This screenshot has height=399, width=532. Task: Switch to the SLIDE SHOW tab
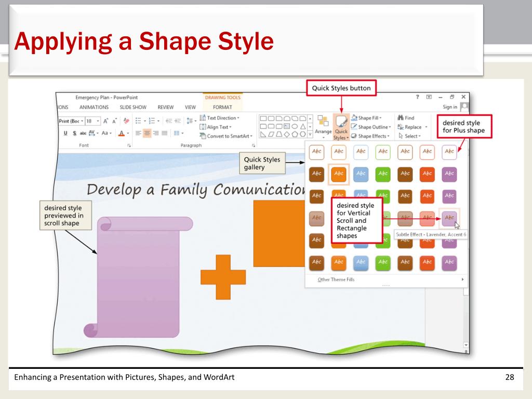133,107
